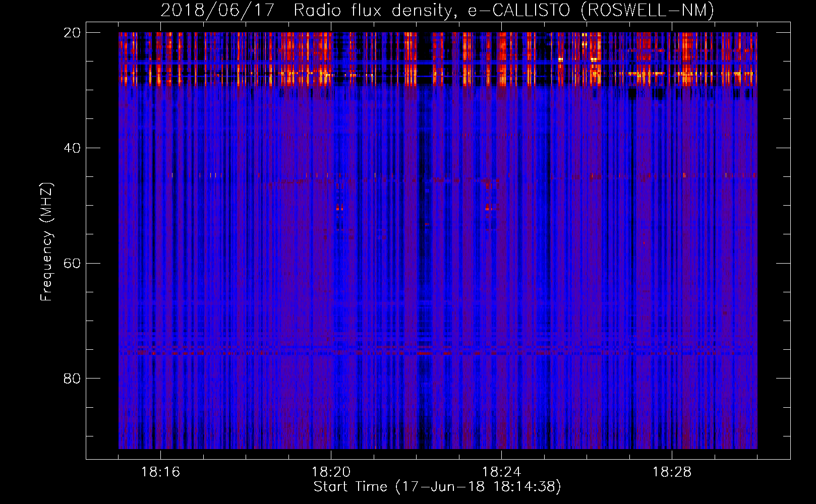816x504 pixels.
Task: Click the 20 frequency tick label
Action: pos(72,33)
